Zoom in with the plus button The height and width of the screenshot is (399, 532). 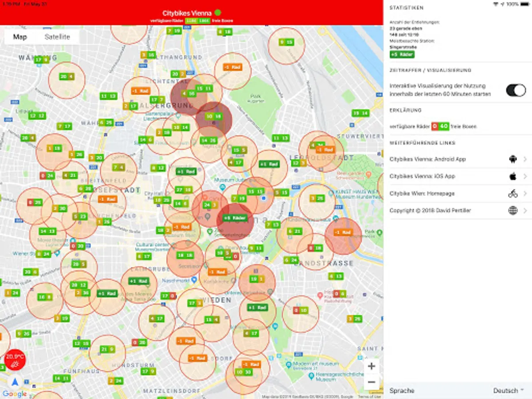372,366
